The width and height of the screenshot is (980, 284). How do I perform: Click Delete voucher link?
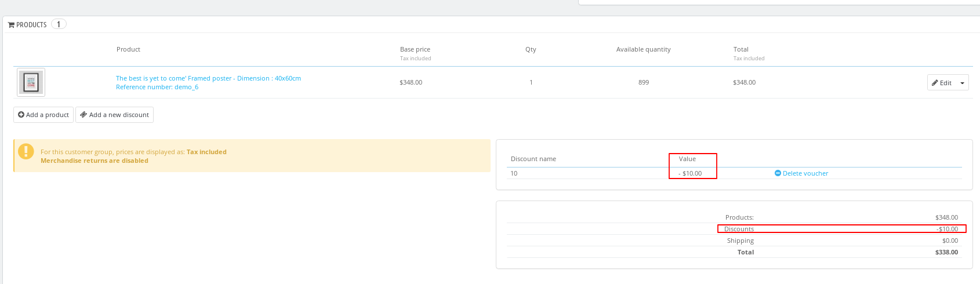click(801, 173)
